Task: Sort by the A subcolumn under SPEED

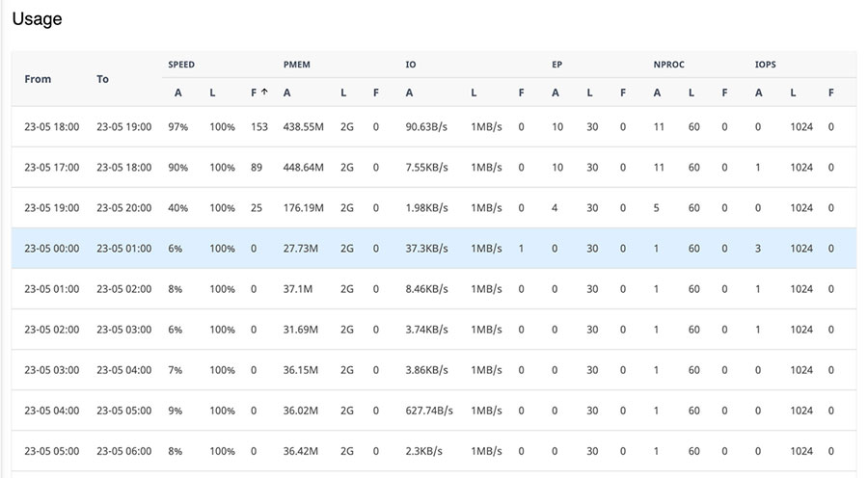Action: tap(177, 93)
